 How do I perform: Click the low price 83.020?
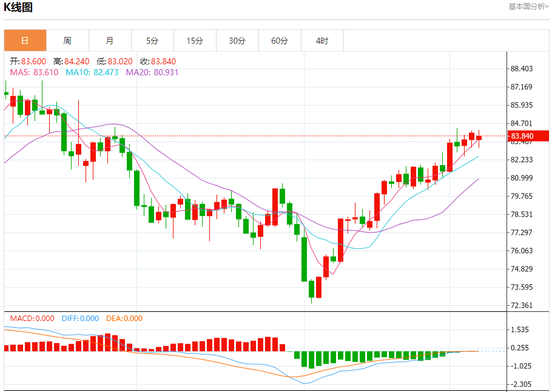click(x=120, y=61)
